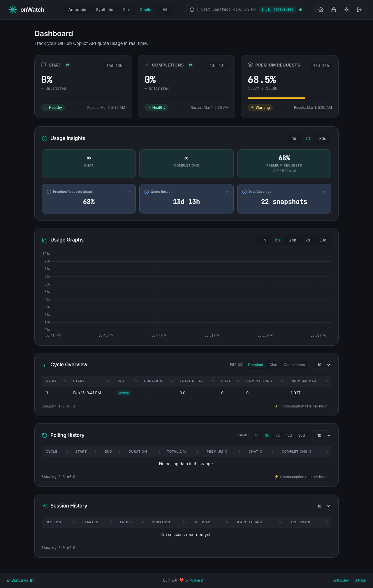Switch to the Synthetic provider tab
The width and height of the screenshot is (373, 588).
104,10
